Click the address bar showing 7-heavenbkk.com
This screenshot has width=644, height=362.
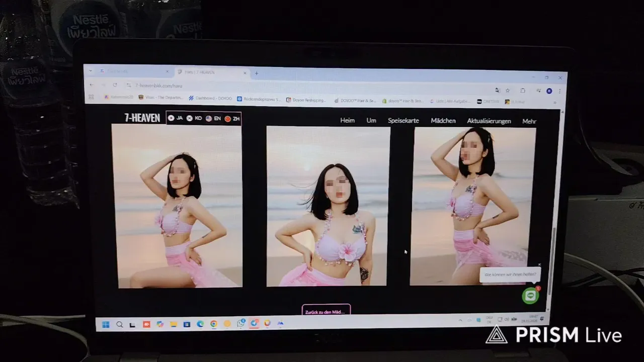click(302, 87)
